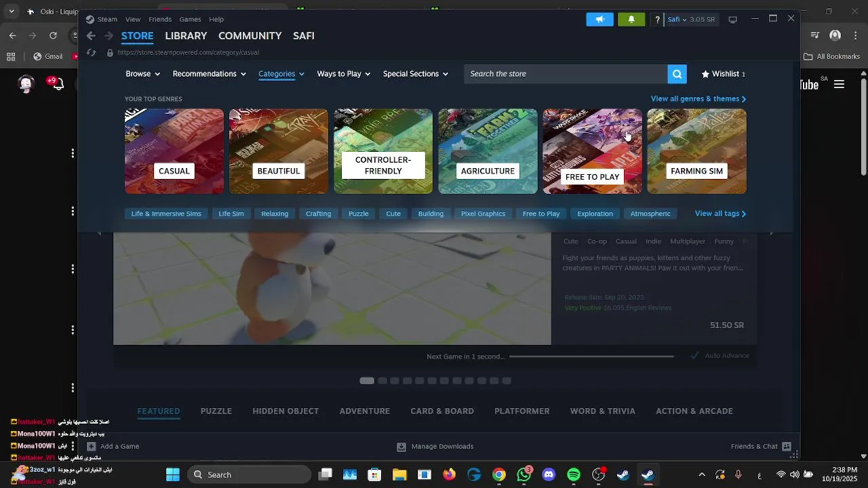Open tab search chevron in Chrome
The width and height of the screenshot is (868, 488).
click(x=12, y=12)
